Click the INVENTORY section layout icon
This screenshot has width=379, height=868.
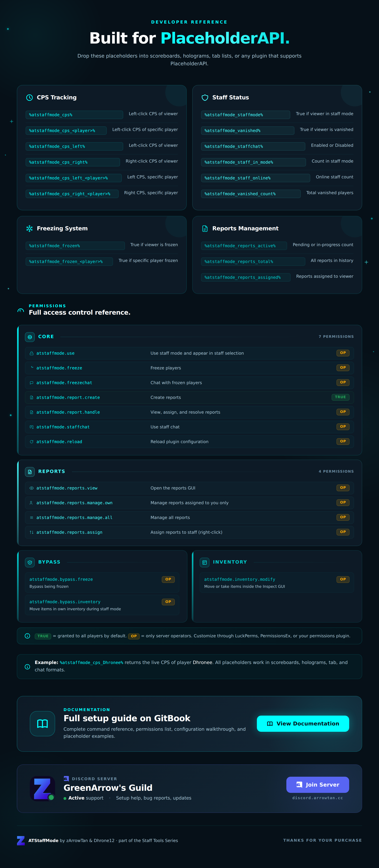[204, 562]
